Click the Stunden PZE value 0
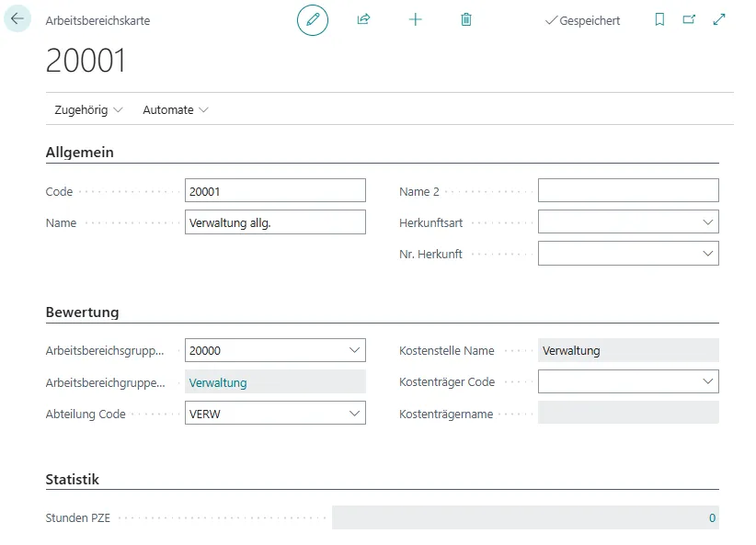Screen dimensions: 756x545 pyautogui.click(x=712, y=518)
